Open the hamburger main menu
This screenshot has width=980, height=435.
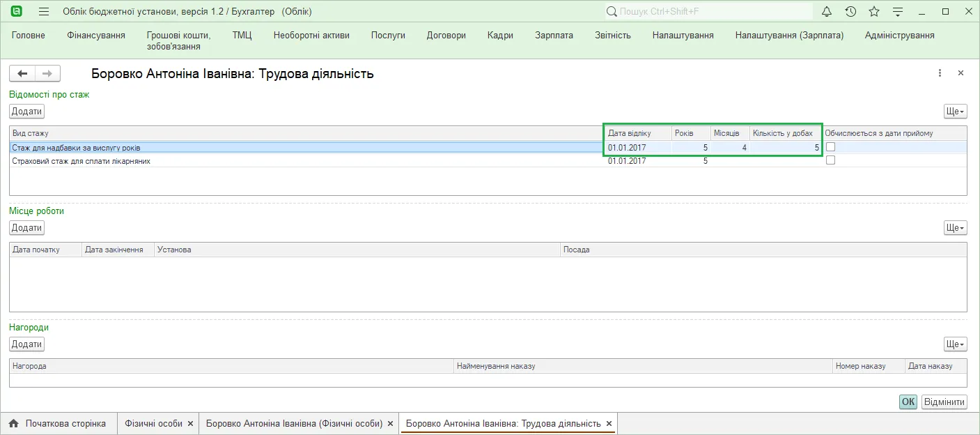(x=44, y=12)
